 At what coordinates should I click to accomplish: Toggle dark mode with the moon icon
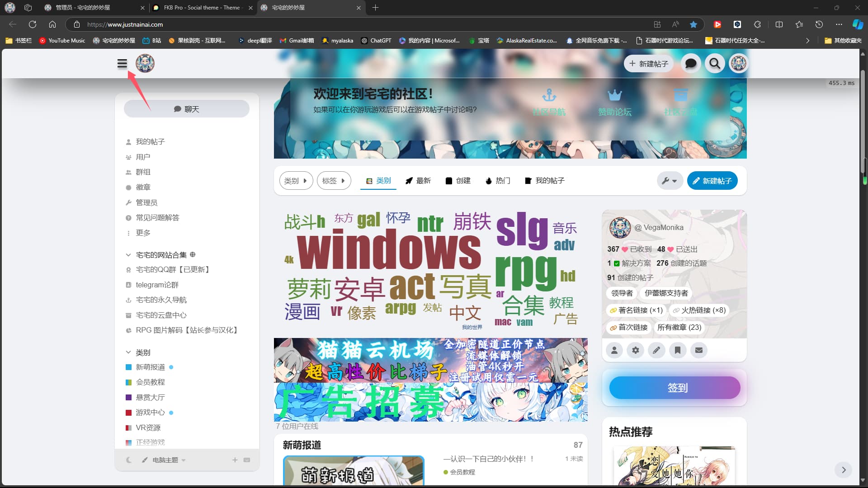pos(129,460)
